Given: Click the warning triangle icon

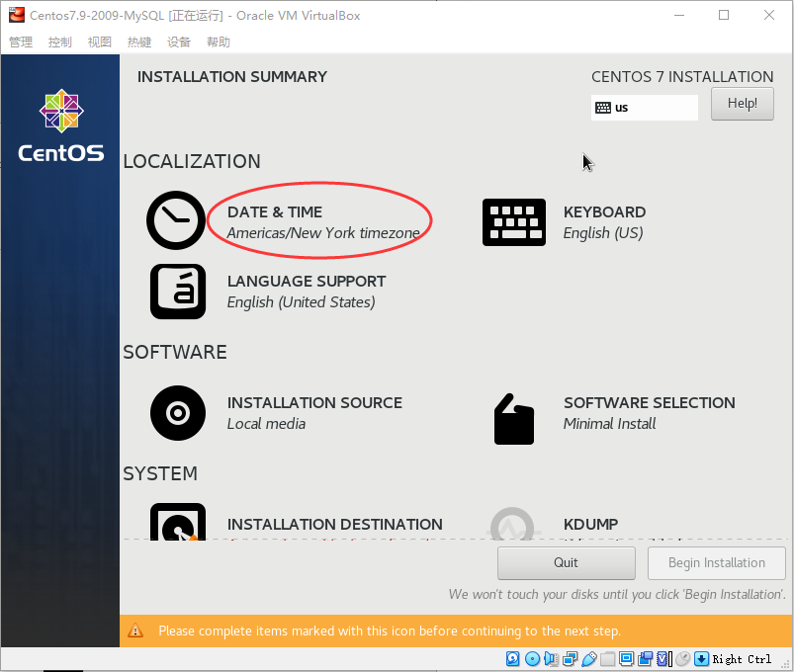Looking at the screenshot, I should coord(135,630).
